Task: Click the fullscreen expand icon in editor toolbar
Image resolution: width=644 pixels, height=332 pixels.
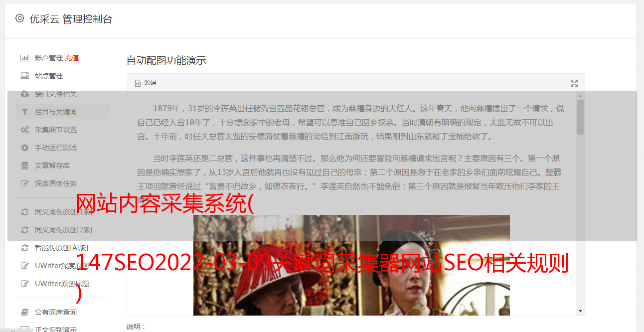Action: 574,83
